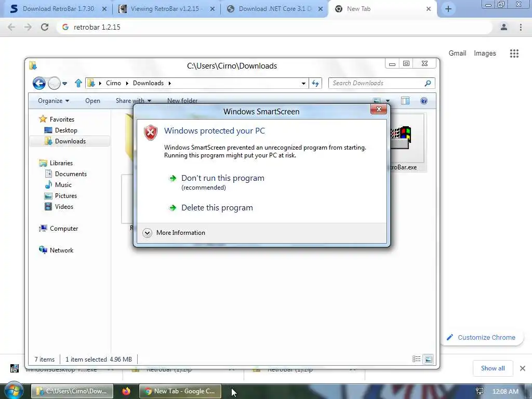
Task: Click Downloads in the address breadcrumb
Action: click(148, 83)
